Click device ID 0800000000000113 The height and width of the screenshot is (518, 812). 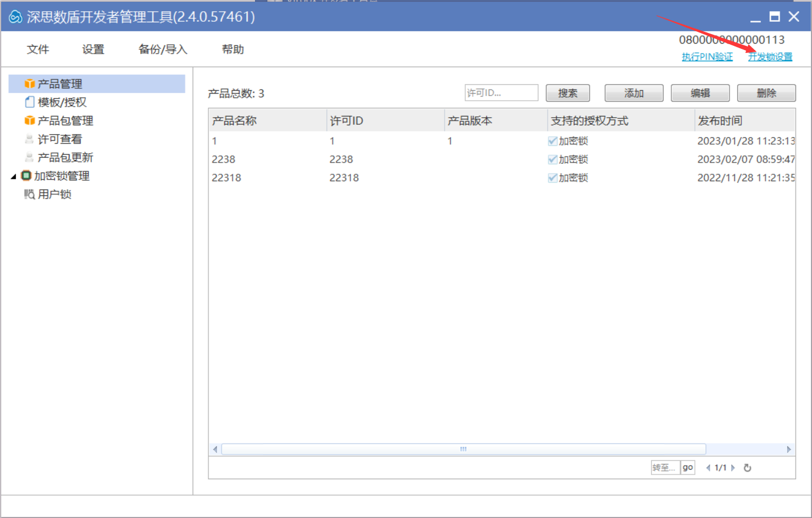coord(732,40)
